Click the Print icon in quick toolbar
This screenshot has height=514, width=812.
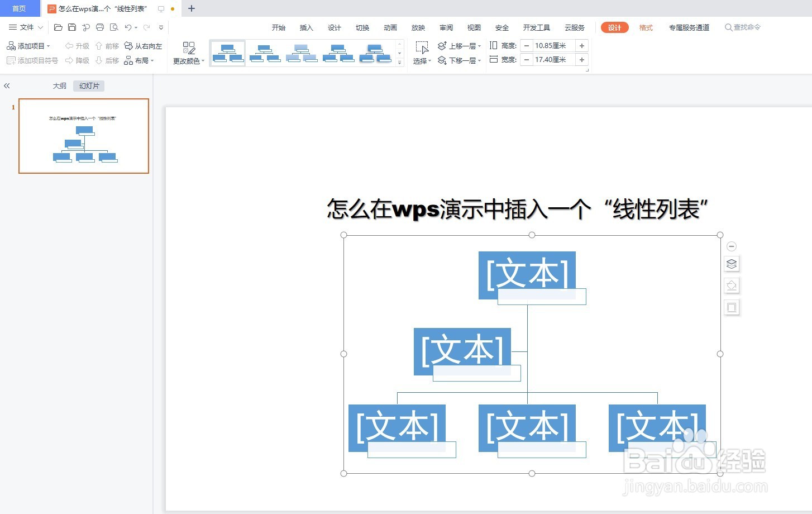[100, 27]
